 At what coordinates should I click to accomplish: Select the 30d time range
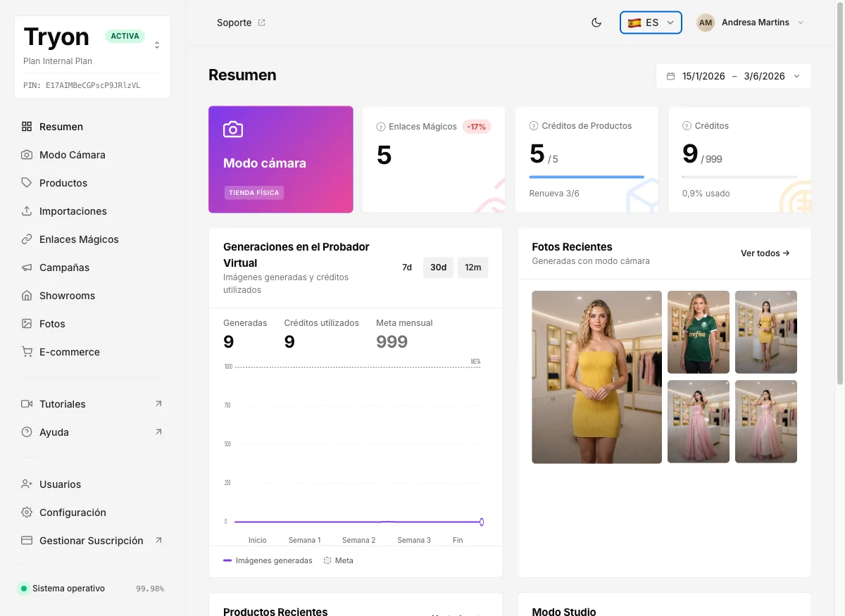coord(439,268)
